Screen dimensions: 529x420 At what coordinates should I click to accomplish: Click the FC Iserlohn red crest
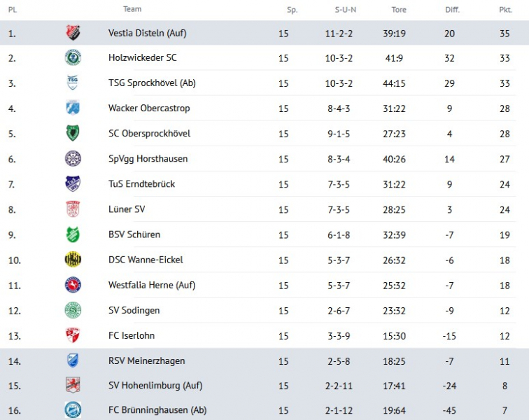coord(73,335)
